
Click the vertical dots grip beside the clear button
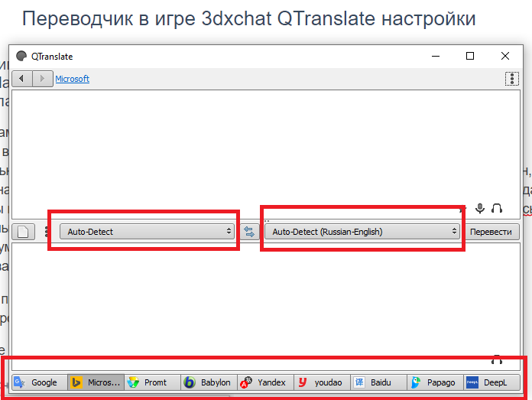pos(47,232)
